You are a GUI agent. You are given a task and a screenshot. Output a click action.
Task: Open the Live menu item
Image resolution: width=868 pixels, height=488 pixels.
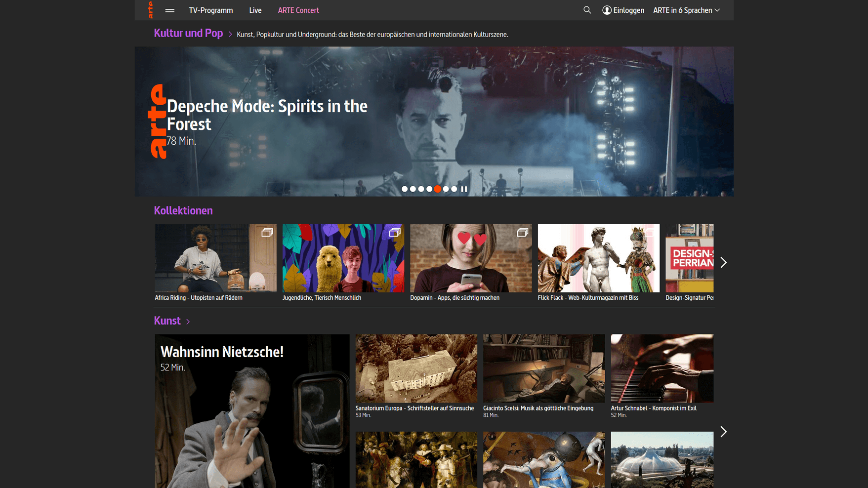[255, 10]
